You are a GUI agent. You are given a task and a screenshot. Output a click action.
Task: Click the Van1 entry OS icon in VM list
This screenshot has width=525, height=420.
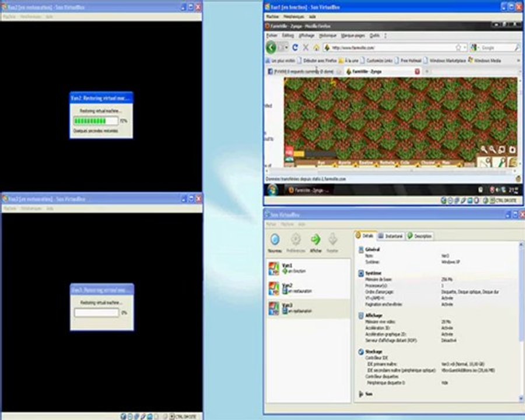click(274, 268)
